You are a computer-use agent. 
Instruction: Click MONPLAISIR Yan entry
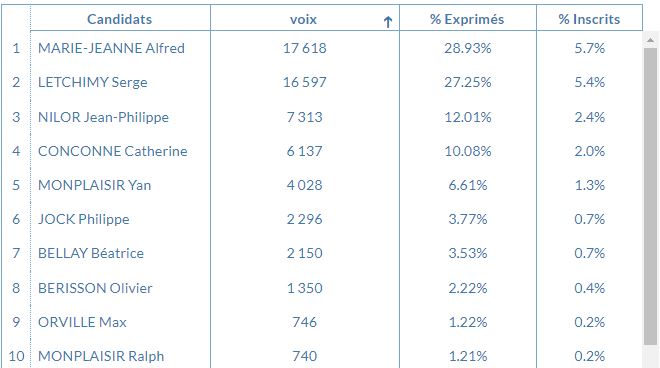(x=94, y=185)
